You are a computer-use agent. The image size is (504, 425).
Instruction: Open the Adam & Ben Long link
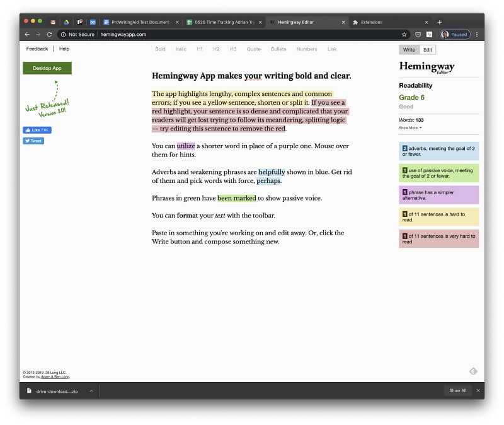tap(55, 376)
